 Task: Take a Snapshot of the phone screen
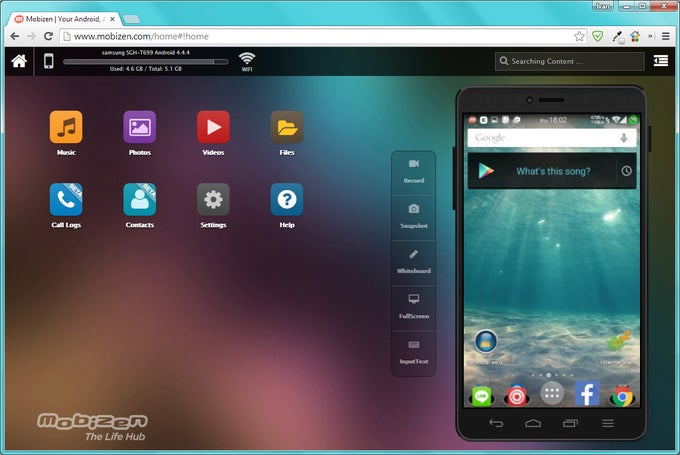[x=414, y=217]
